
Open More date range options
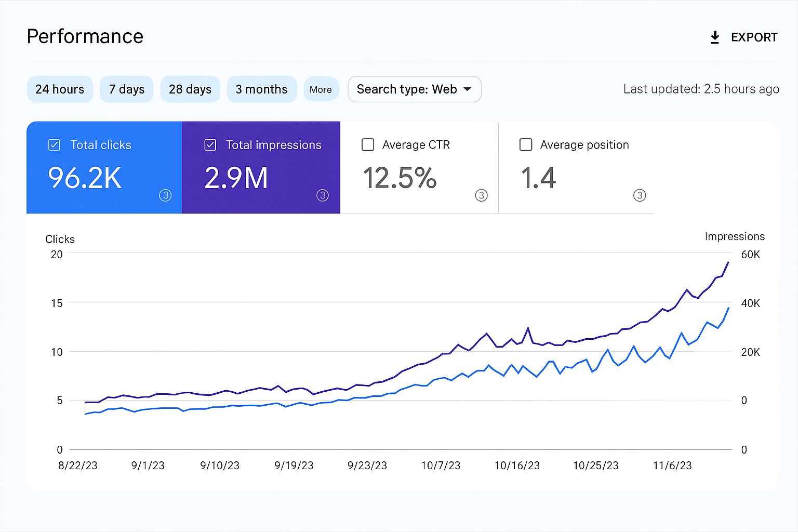[x=321, y=89]
